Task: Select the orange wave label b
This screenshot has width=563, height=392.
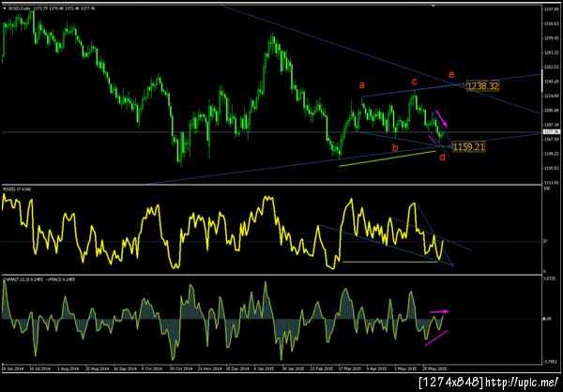Action: [395, 147]
